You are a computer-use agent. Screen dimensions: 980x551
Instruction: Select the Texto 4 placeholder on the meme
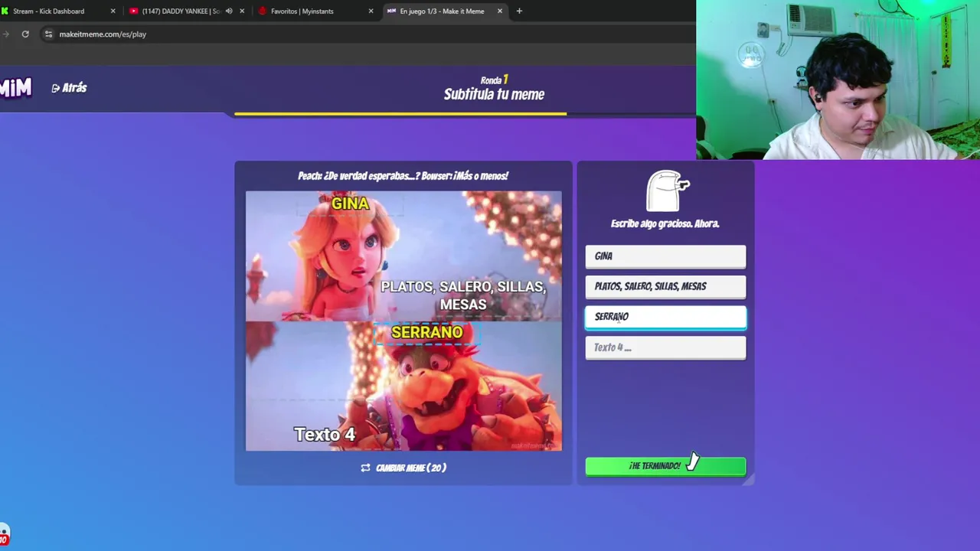(x=325, y=435)
